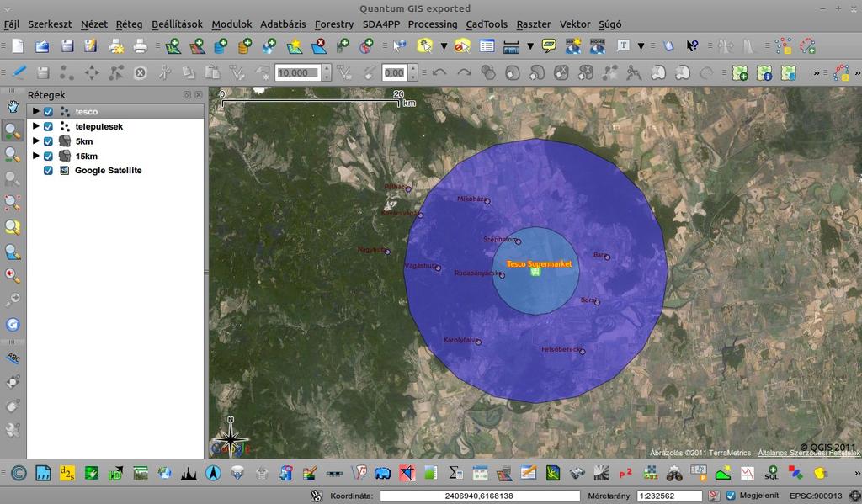Expand the tesco layer tree item
Image resolution: width=862 pixels, height=504 pixels.
(x=35, y=112)
